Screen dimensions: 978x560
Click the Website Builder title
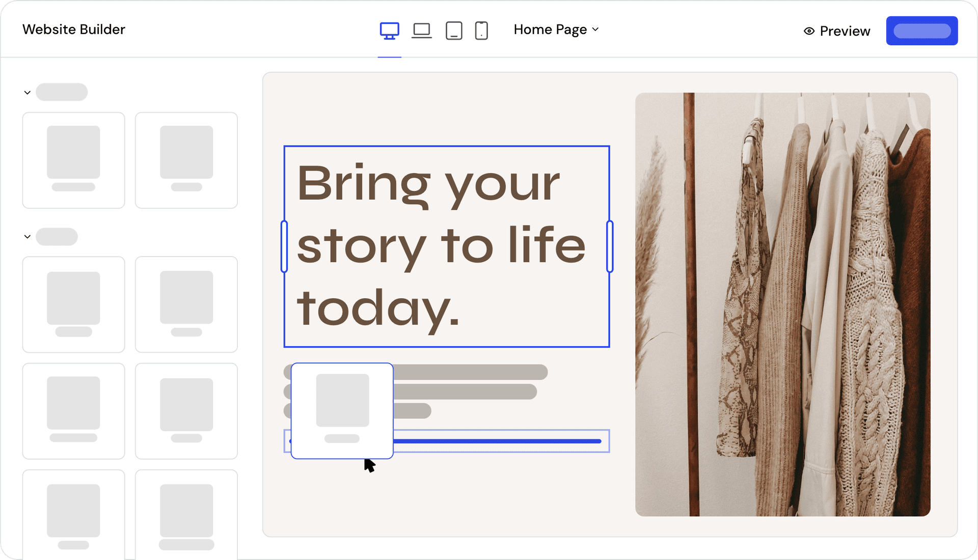(x=74, y=30)
